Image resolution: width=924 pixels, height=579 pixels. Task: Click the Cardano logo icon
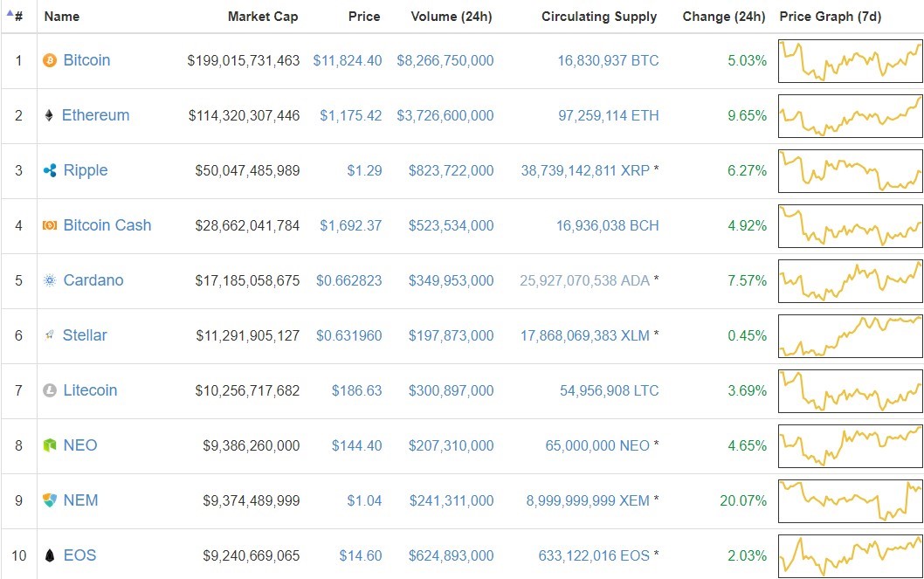coord(50,280)
